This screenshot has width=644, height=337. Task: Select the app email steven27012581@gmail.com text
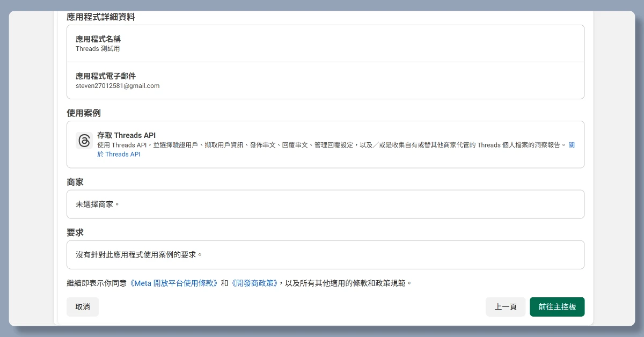coord(118,86)
